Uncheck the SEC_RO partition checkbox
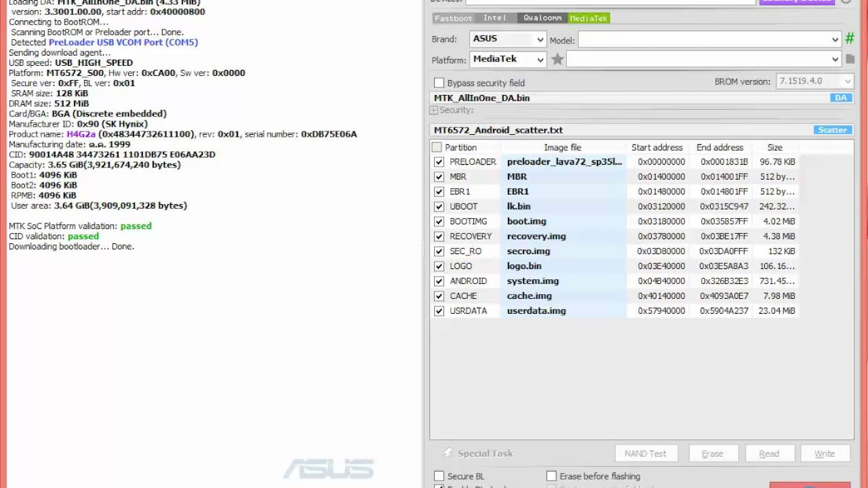Image resolution: width=868 pixels, height=488 pixels. pyautogui.click(x=439, y=251)
